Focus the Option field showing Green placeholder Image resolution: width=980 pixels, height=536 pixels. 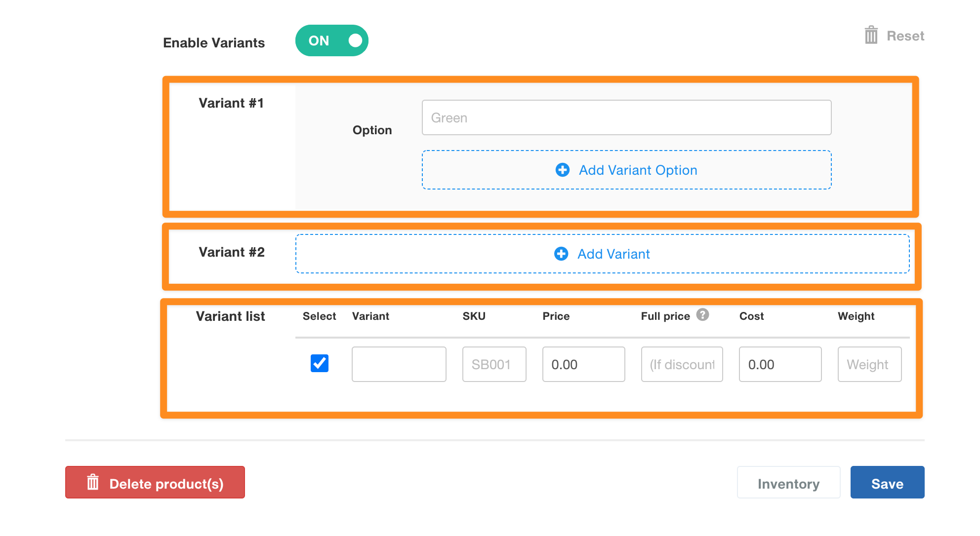point(626,117)
